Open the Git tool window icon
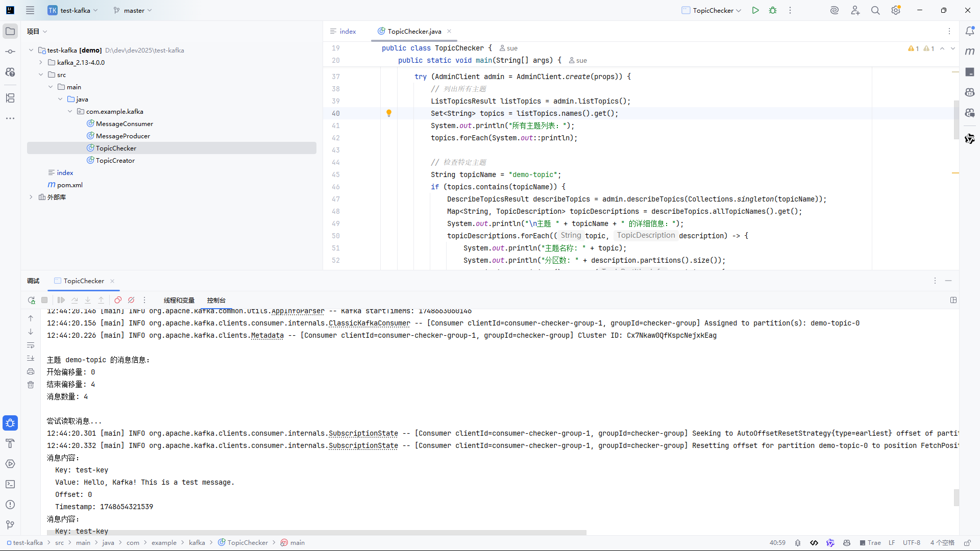Image resolution: width=980 pixels, height=551 pixels. [x=10, y=525]
